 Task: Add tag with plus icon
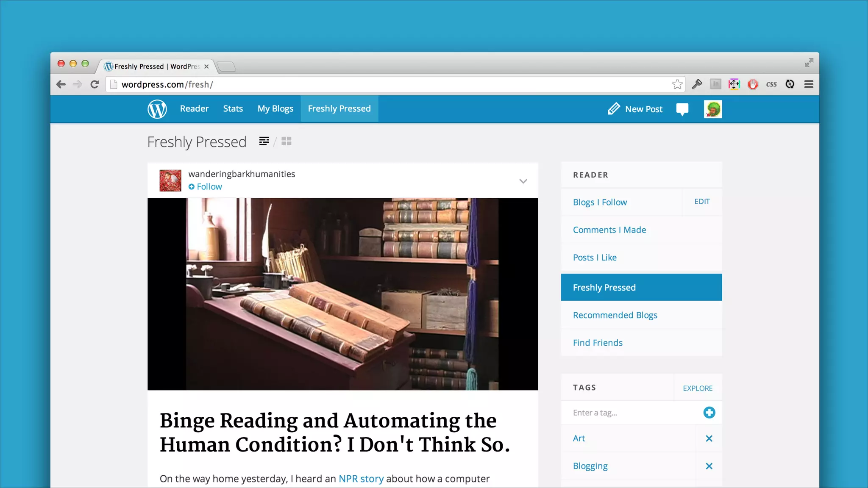point(709,413)
